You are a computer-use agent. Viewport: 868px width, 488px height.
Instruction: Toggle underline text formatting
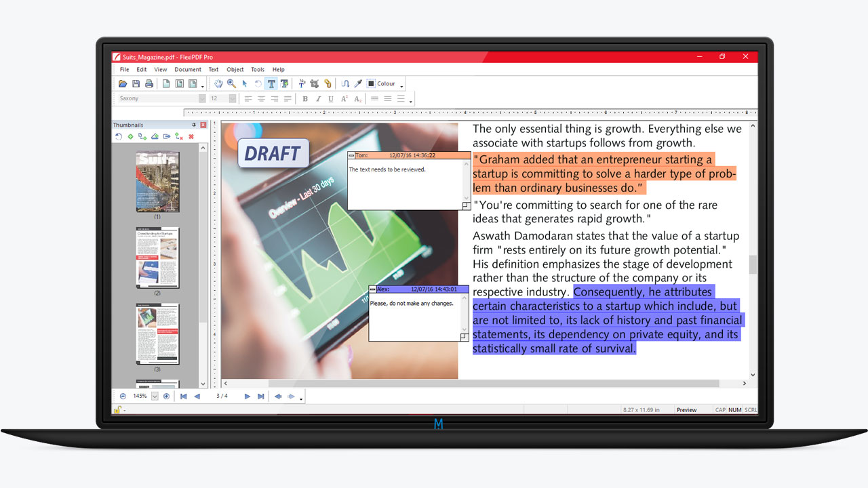click(x=331, y=99)
